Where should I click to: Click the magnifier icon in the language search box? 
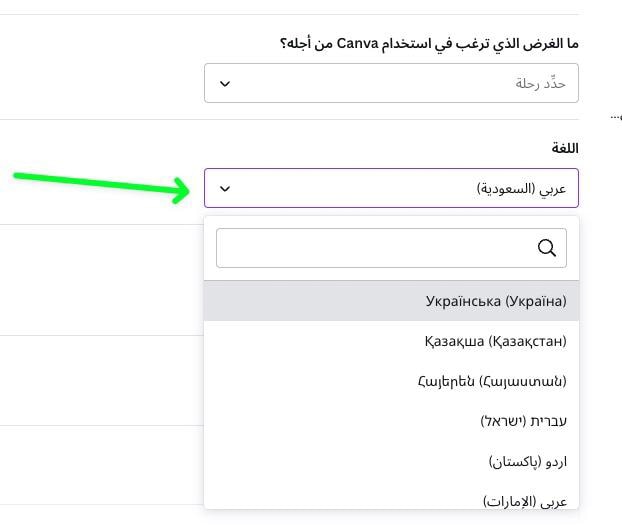[546, 248]
